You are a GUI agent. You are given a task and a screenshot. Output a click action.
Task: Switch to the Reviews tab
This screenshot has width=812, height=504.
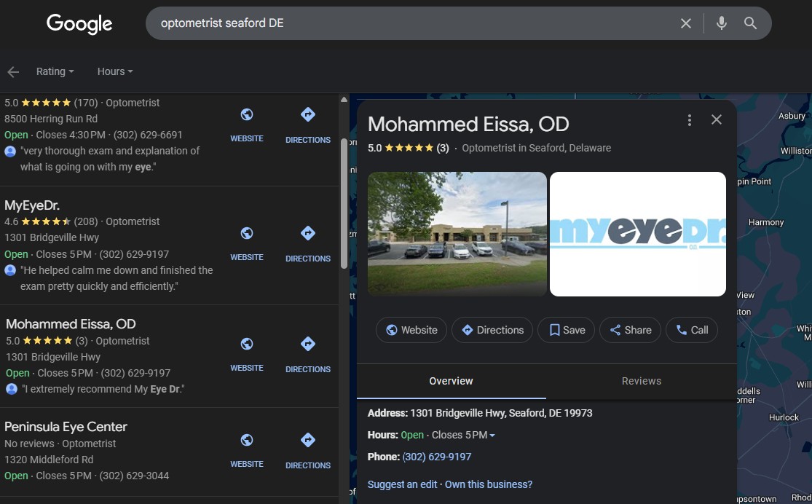641,381
